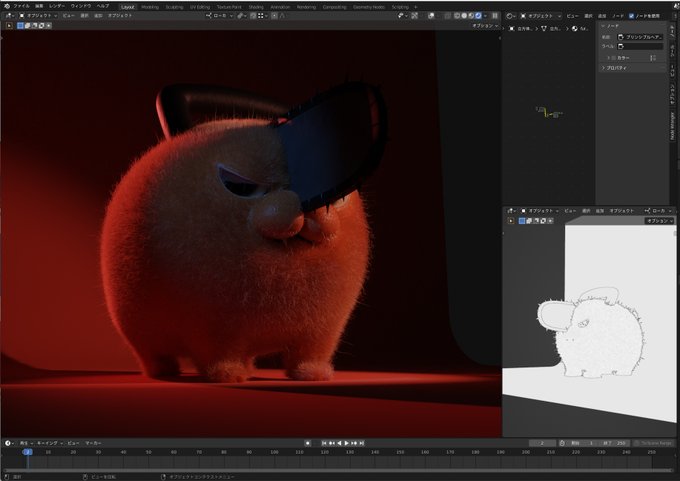Switch to the Animation workspace tab
The height and width of the screenshot is (481, 680).
tap(280, 7)
